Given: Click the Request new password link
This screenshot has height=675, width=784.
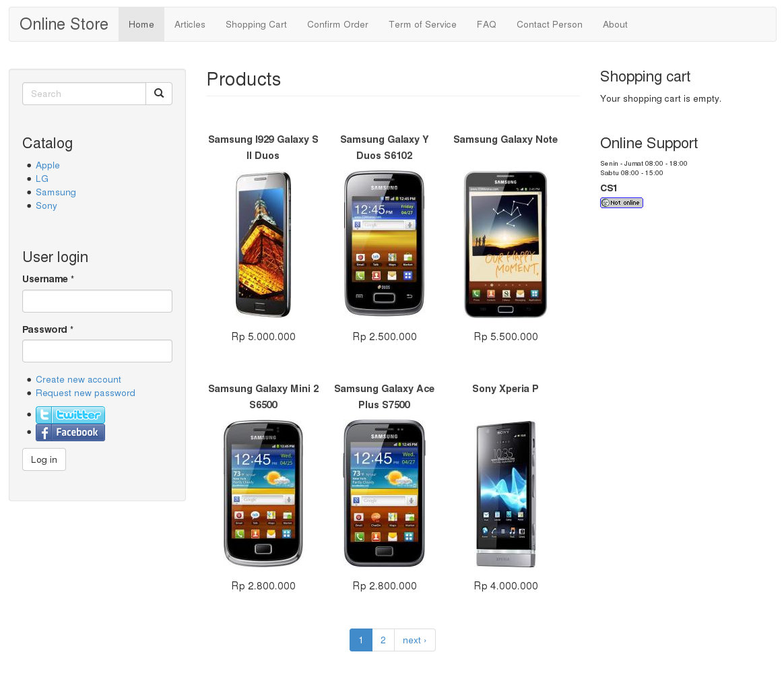Looking at the screenshot, I should tap(86, 393).
